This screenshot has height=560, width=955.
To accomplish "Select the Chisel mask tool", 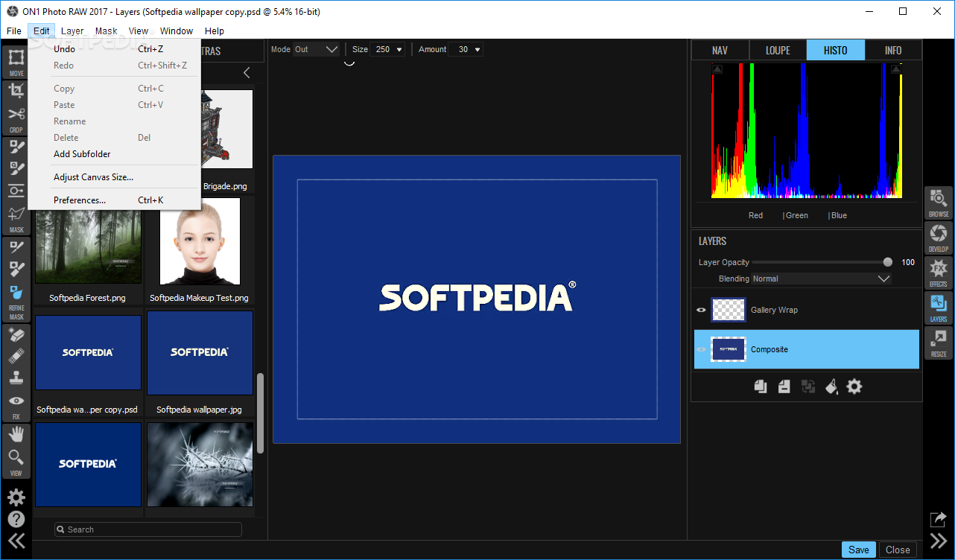I will pyautogui.click(x=16, y=269).
